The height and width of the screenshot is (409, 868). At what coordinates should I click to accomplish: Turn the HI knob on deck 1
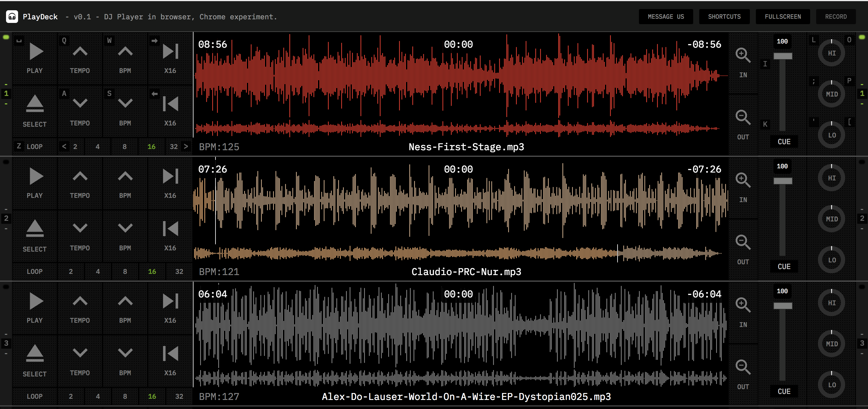(x=831, y=53)
